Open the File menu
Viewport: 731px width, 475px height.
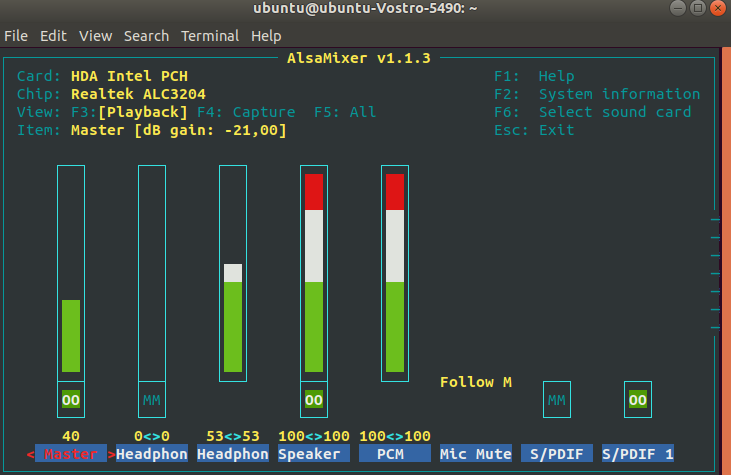pos(16,36)
